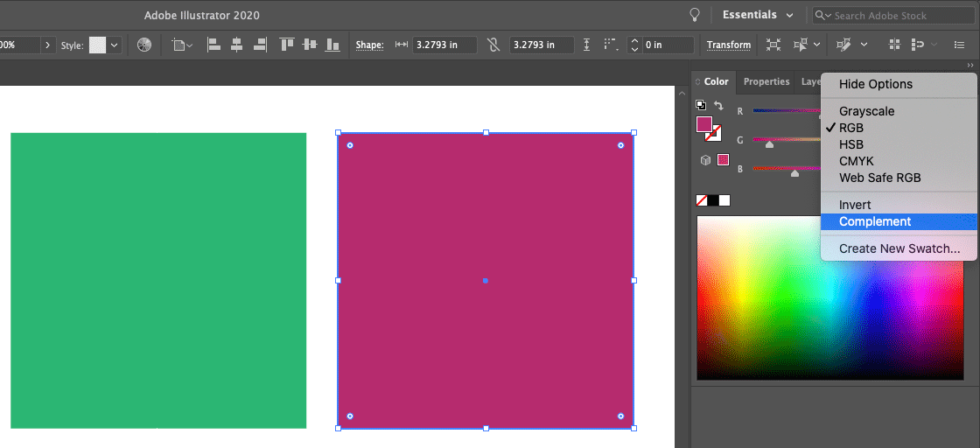Open the Essentials workspace dropdown

coord(758,15)
